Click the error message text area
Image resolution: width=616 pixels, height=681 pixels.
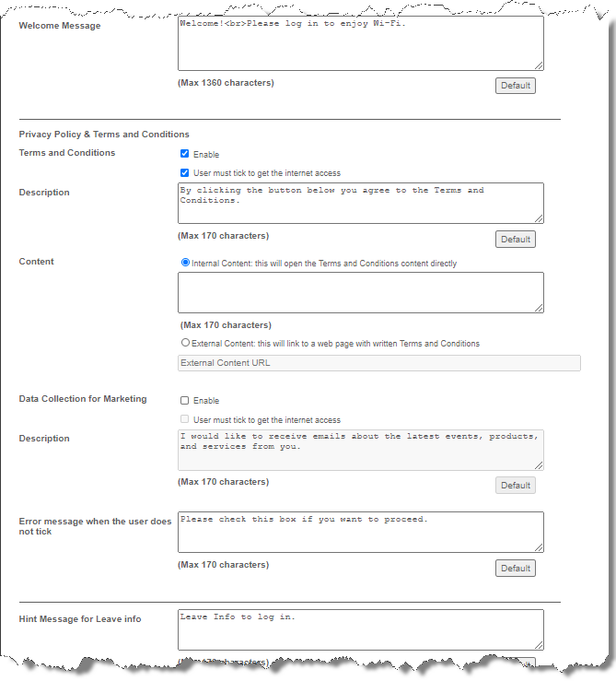pyautogui.click(x=361, y=532)
